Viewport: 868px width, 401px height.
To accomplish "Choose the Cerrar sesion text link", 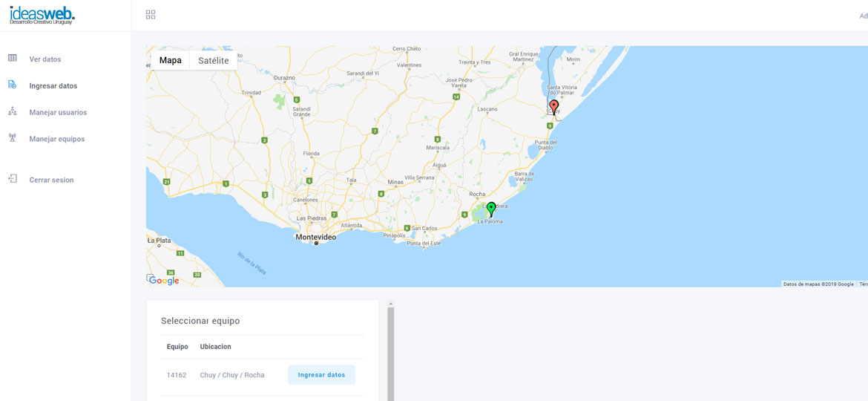I will (x=51, y=180).
